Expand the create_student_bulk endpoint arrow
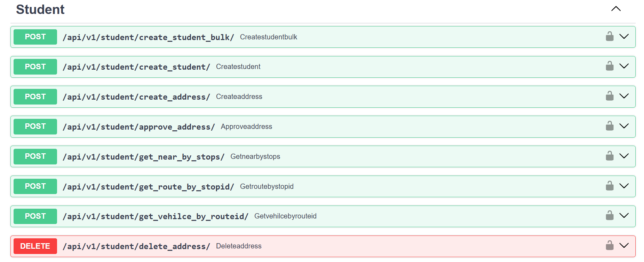The width and height of the screenshot is (644, 262). click(x=624, y=37)
